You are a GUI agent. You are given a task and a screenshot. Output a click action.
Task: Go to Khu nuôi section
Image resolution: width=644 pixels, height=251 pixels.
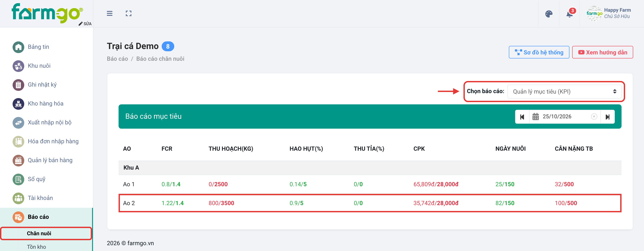tap(39, 66)
